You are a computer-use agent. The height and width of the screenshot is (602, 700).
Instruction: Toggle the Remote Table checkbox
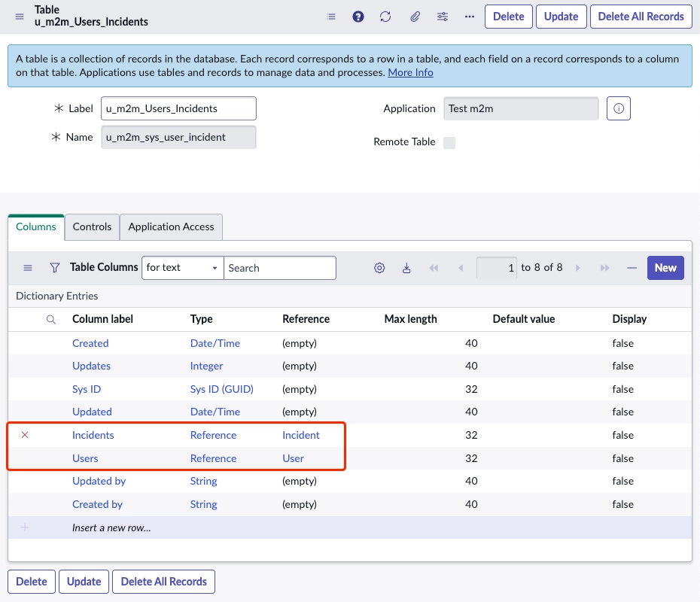(449, 142)
